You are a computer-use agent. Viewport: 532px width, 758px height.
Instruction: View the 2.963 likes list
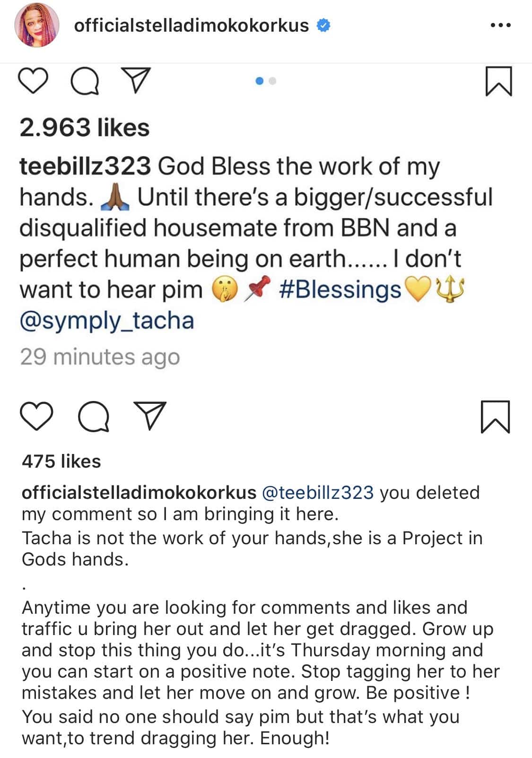point(85,128)
